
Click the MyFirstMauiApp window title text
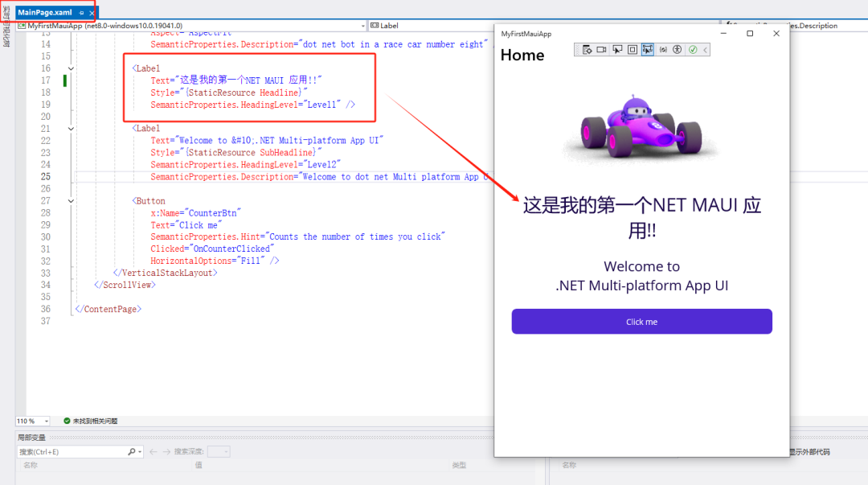(x=526, y=34)
